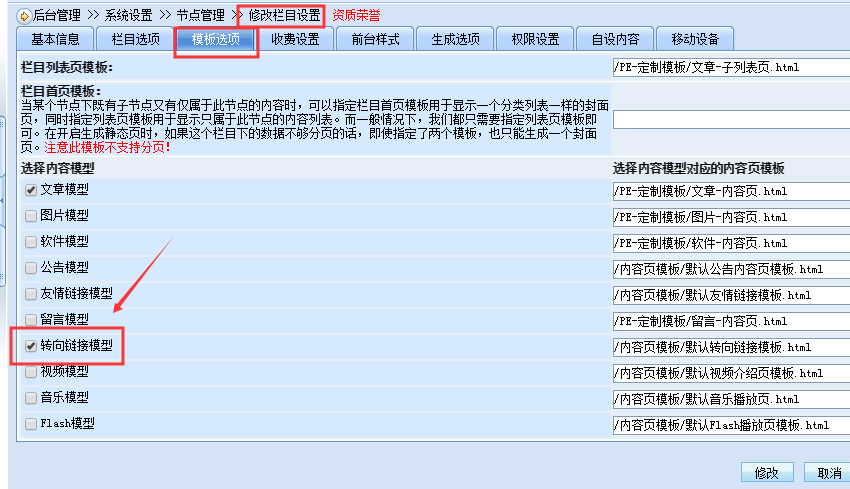Enable the 图片模型 checkbox

pyautogui.click(x=31, y=215)
